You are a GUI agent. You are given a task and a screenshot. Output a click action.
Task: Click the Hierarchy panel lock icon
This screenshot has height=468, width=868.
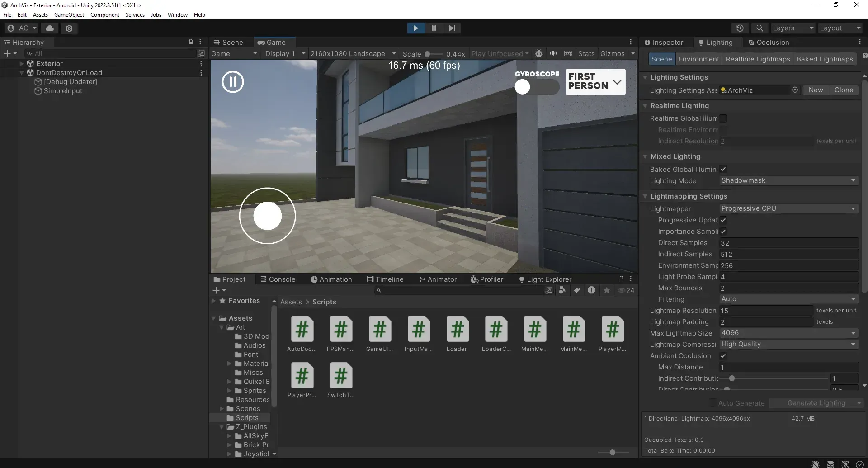191,42
